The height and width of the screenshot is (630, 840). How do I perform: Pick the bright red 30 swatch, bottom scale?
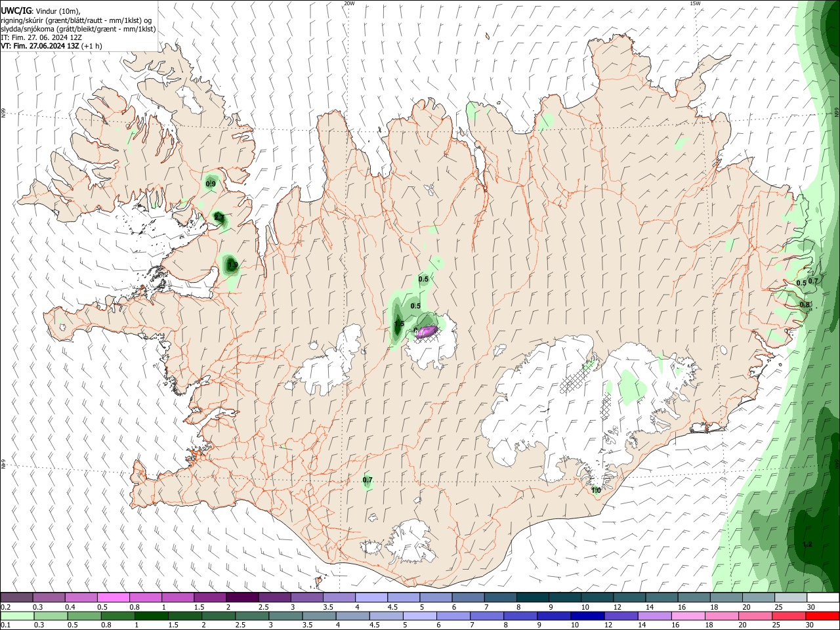click(822, 616)
